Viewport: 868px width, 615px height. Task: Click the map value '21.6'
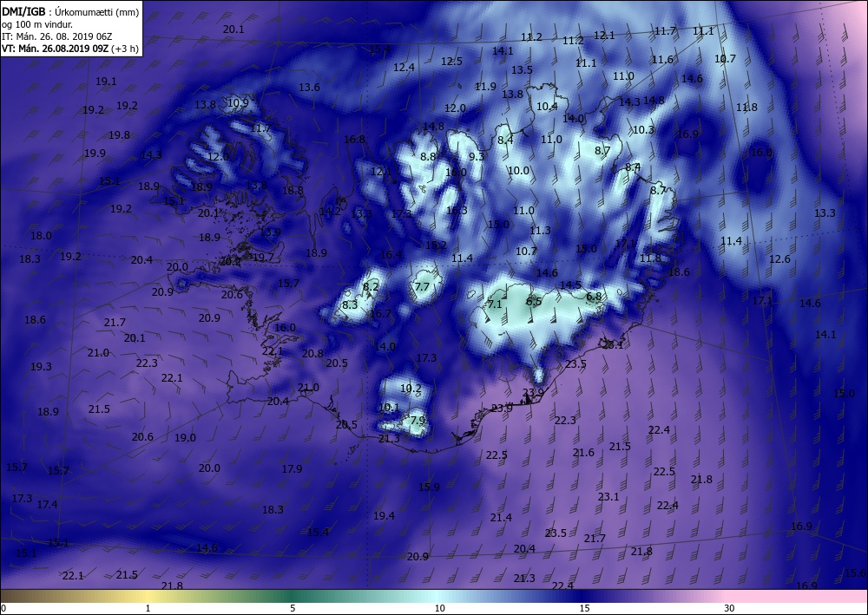pos(583,453)
